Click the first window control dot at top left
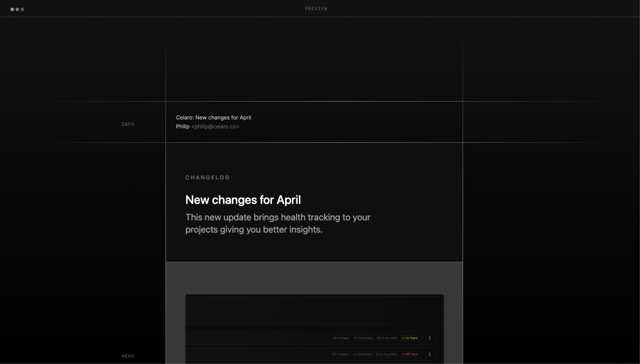Image resolution: width=640 pixels, height=364 pixels. (12, 9)
